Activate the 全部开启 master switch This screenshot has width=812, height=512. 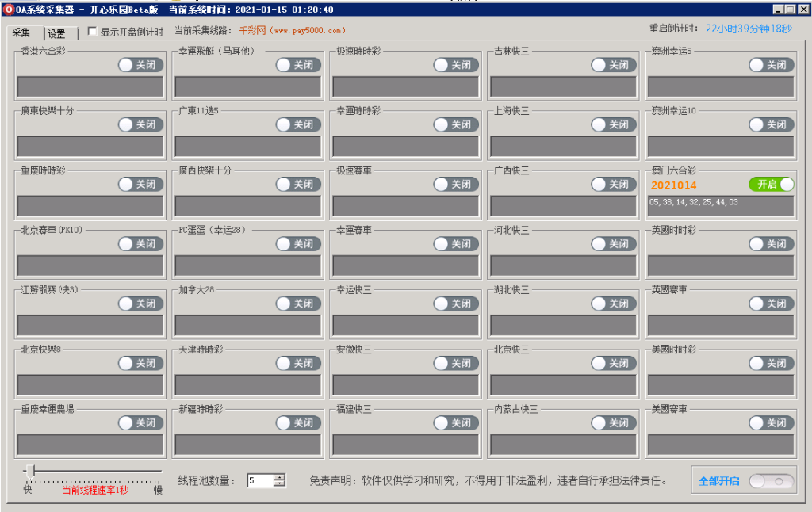[x=772, y=480]
